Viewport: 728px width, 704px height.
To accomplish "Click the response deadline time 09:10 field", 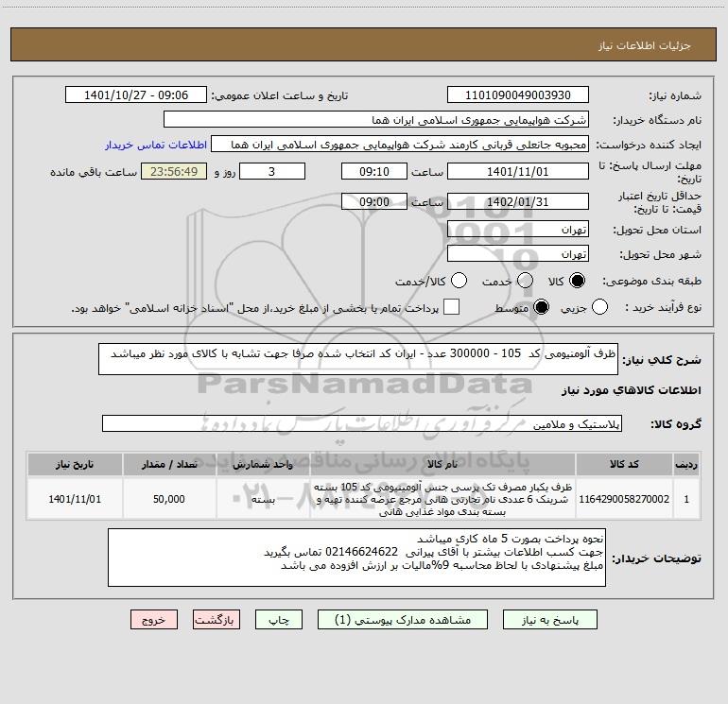I will [x=374, y=172].
